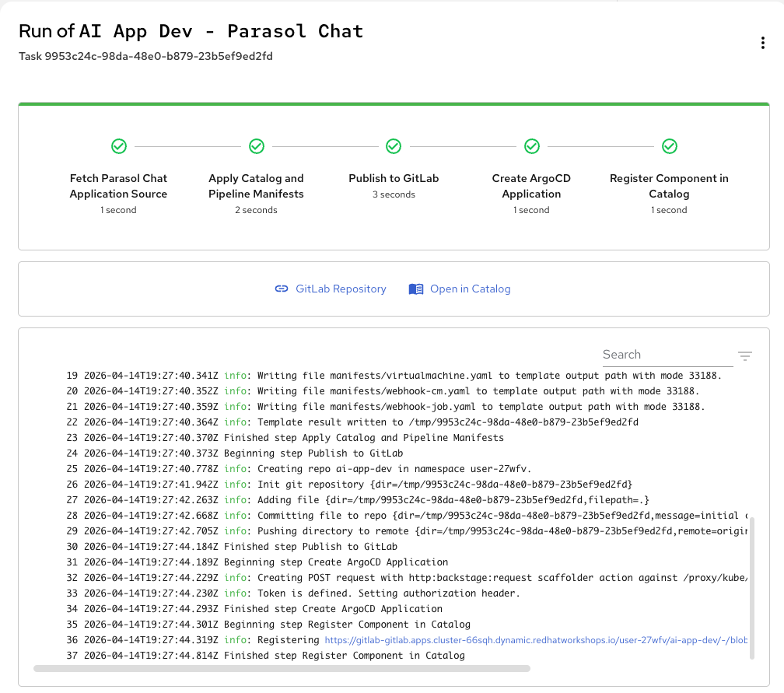Select the Apply Catalog and Pipeline Manifests label
784x693 pixels.
pos(256,186)
